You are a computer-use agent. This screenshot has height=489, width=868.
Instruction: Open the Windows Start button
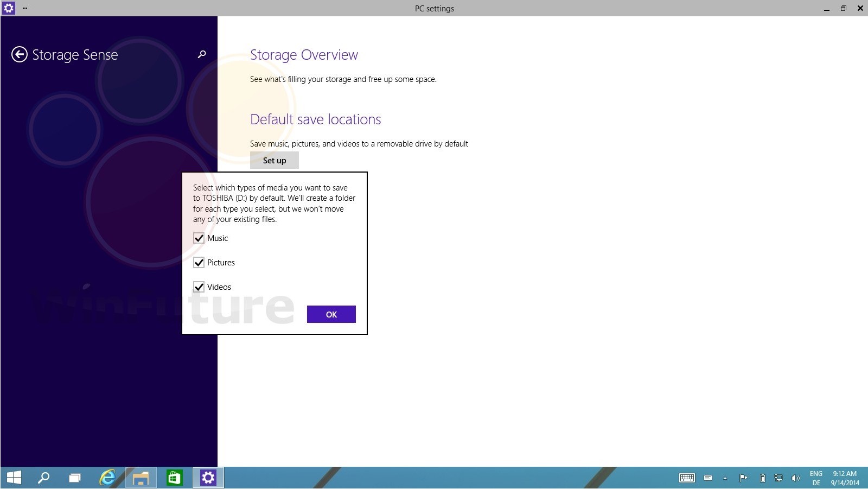click(14, 478)
